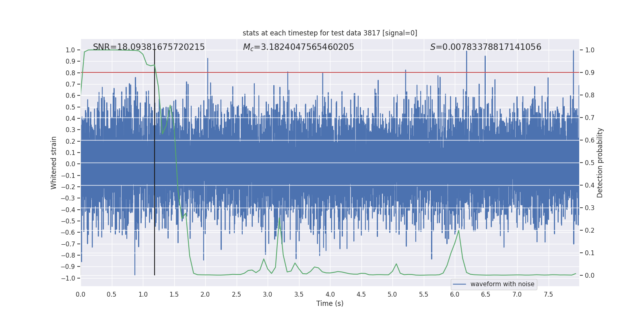
Task: Click the "Whitened strain" y-axis label
Action: [x=54, y=163]
